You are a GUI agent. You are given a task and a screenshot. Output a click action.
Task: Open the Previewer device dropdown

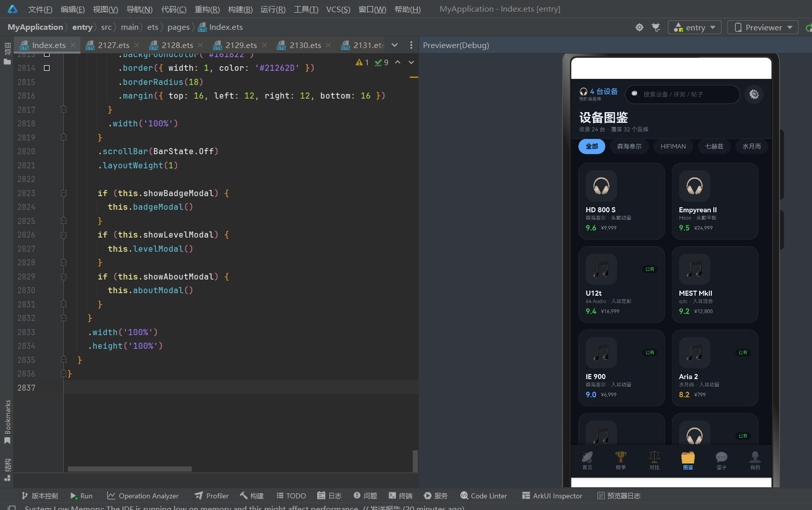point(763,27)
